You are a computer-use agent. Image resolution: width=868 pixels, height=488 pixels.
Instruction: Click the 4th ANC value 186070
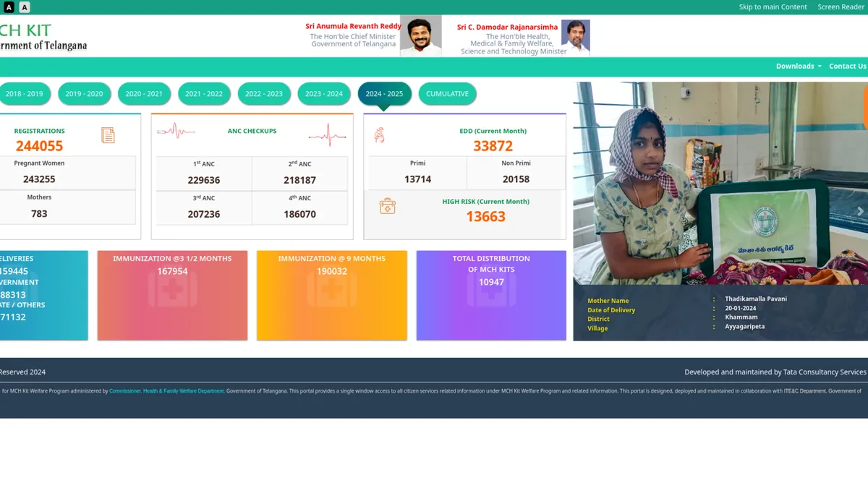pos(300,214)
